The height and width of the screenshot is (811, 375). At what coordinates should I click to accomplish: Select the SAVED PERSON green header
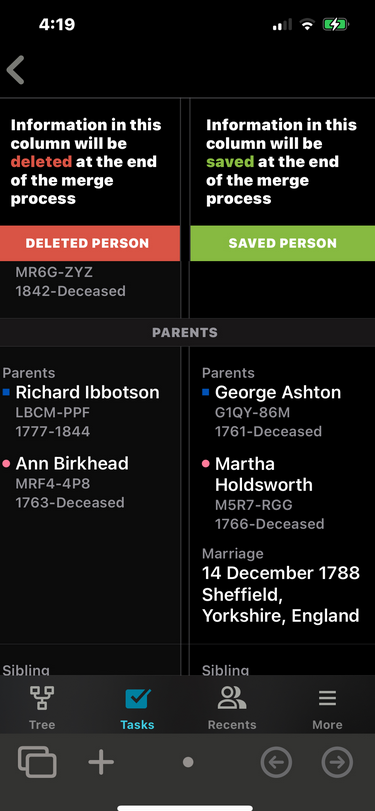[x=282, y=243]
